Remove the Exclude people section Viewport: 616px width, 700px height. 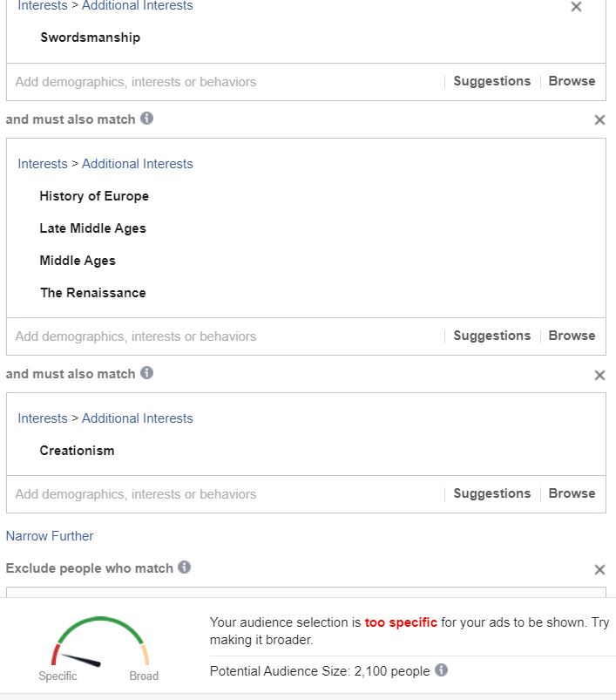pyautogui.click(x=599, y=569)
